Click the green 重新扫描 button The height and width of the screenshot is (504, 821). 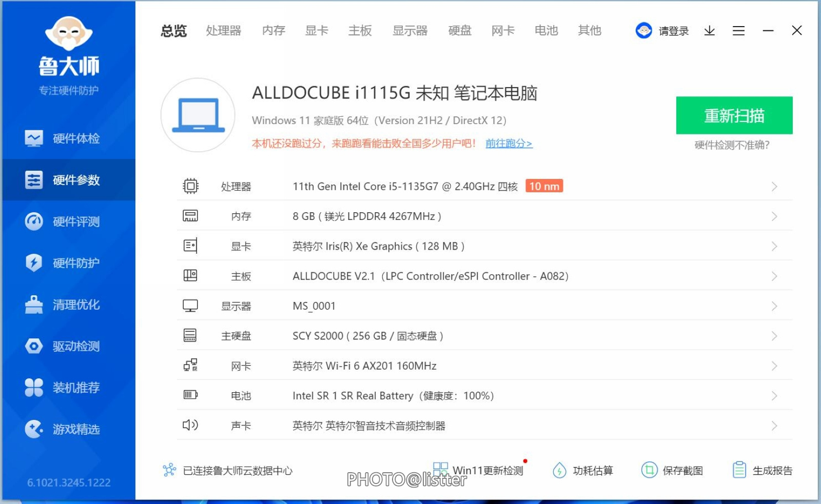tap(734, 115)
